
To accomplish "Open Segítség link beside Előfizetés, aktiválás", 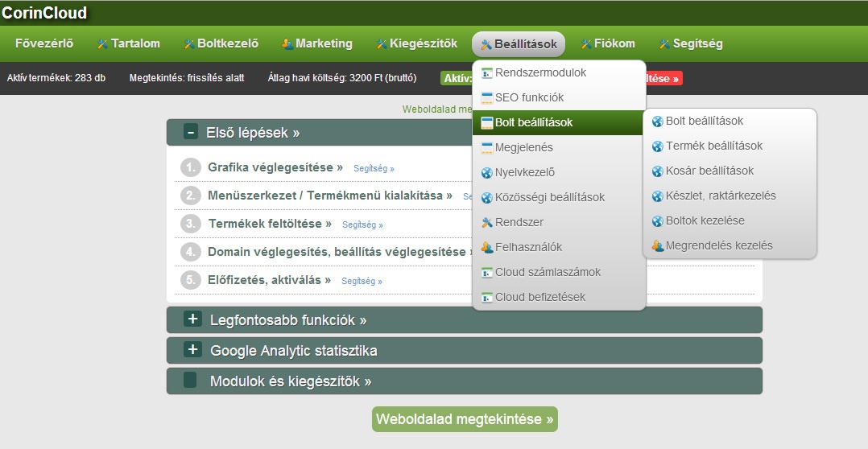I will tap(362, 282).
